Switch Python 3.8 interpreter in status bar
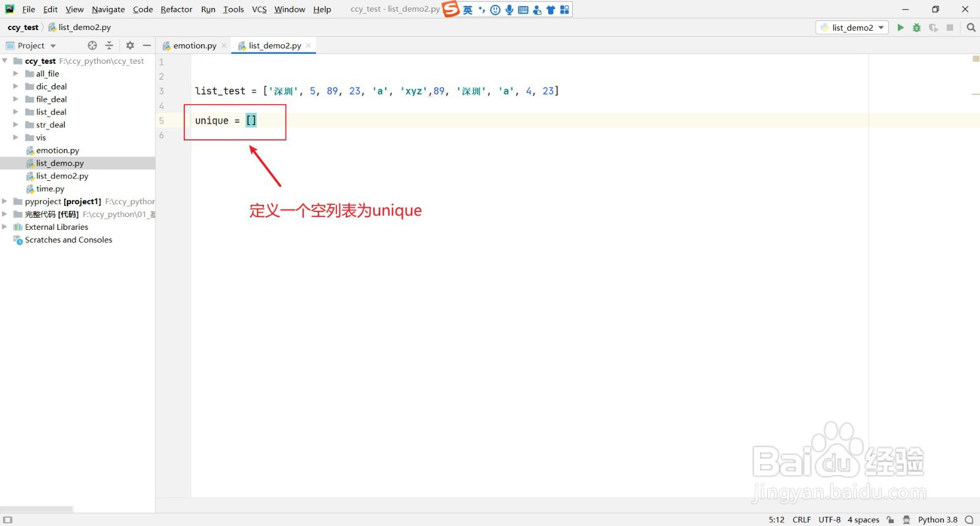 tap(937, 520)
